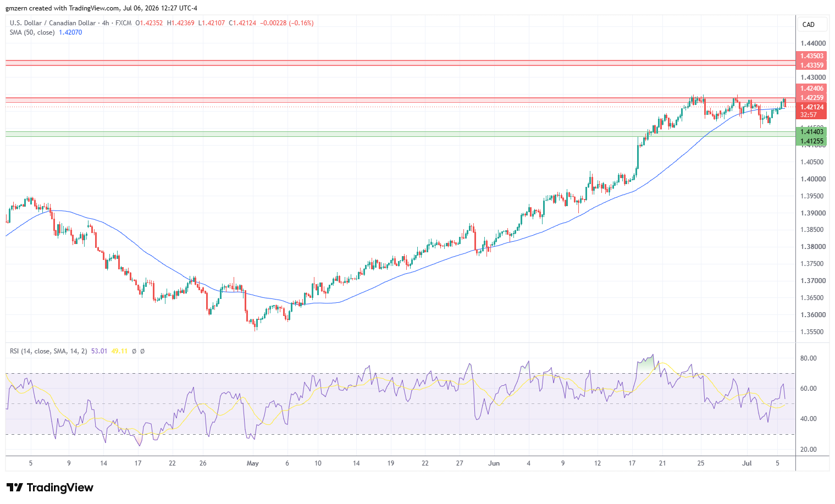Click the 19 date label on the time axis
This screenshot has height=504, width=835.
pyautogui.click(x=391, y=463)
